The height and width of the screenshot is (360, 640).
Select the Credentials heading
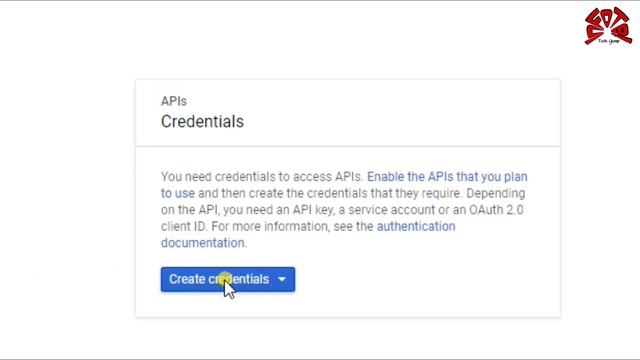pos(202,122)
